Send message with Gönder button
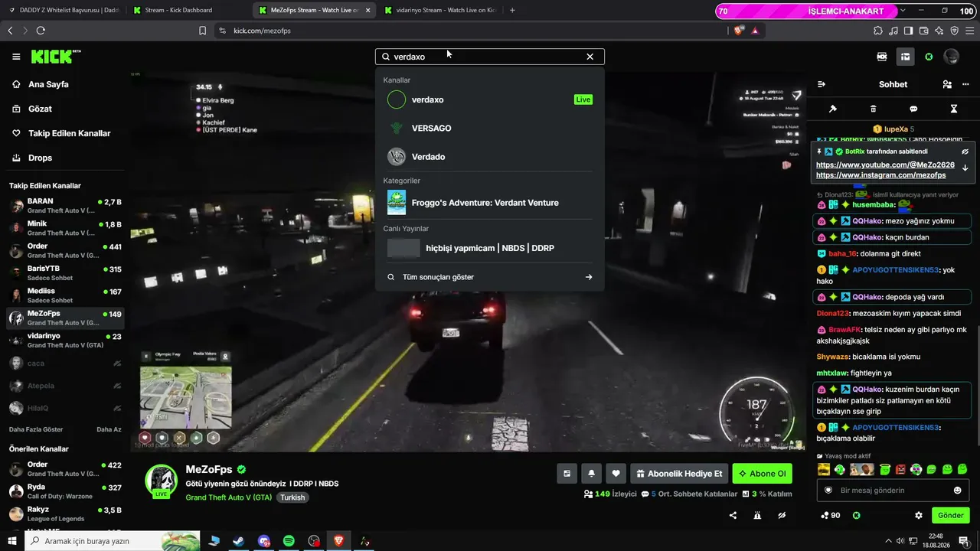The width and height of the screenshot is (980, 551). [x=951, y=515]
